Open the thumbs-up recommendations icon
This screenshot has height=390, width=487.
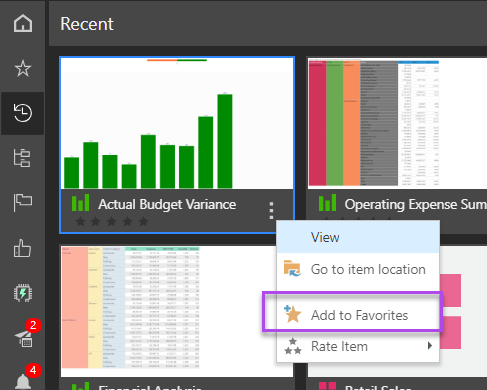(x=22, y=248)
